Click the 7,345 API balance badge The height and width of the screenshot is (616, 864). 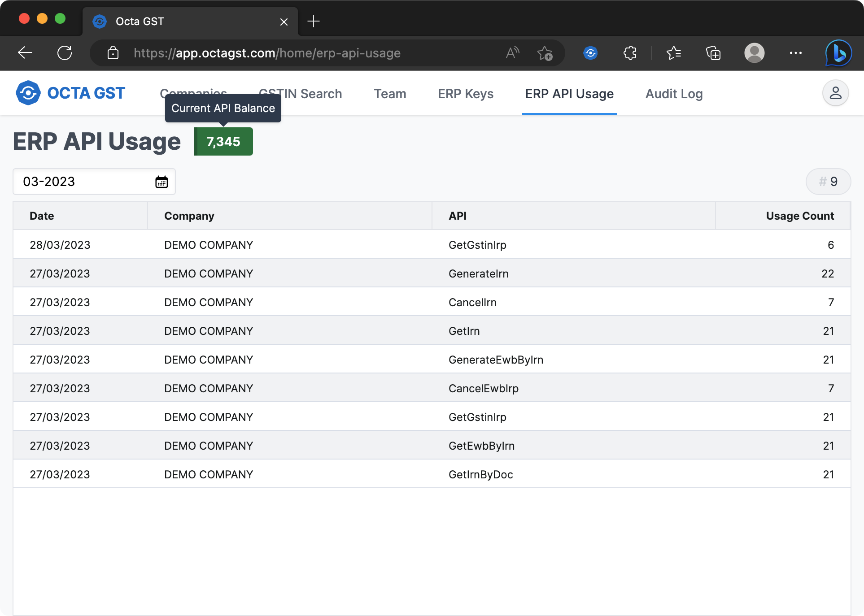click(x=223, y=142)
